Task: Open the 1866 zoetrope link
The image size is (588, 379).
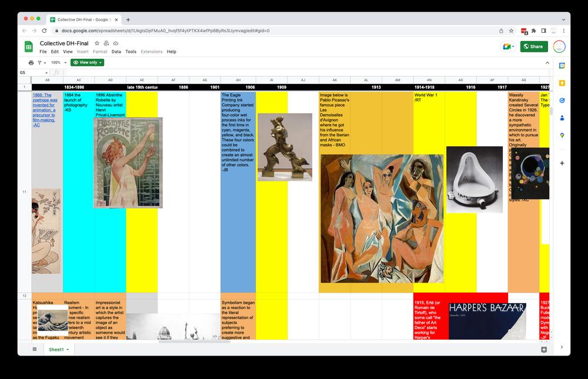Action: tap(45, 110)
